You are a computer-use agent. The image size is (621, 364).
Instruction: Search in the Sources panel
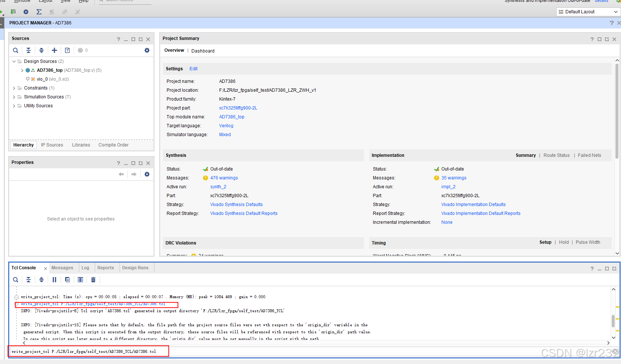[x=16, y=50]
